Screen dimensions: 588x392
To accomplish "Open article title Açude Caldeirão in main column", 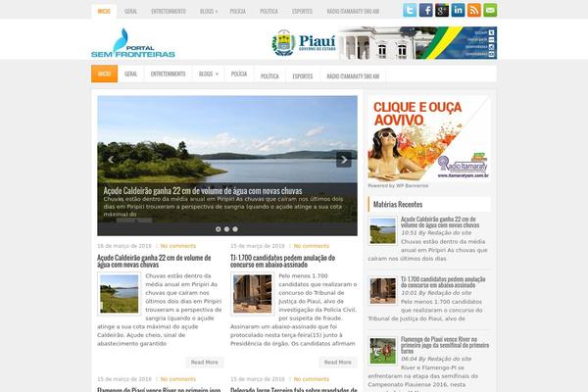I will click(154, 261).
